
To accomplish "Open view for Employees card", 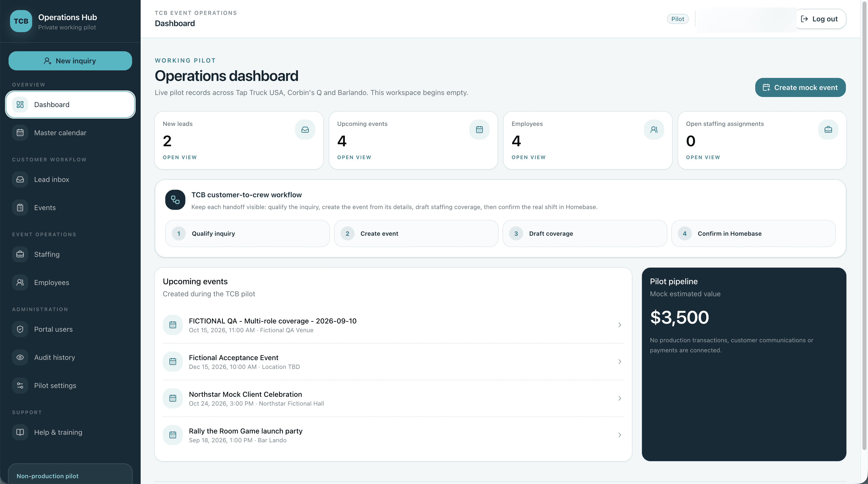I will coord(528,157).
